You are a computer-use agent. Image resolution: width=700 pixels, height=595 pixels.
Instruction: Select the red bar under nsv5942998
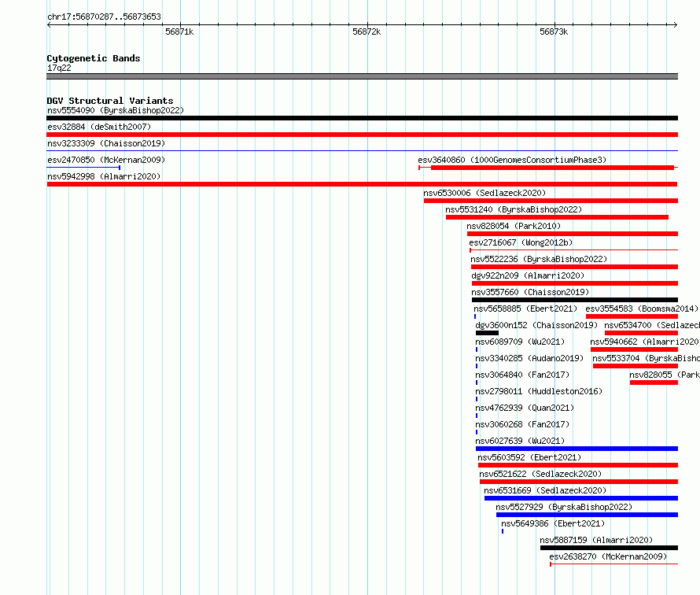[362, 184]
